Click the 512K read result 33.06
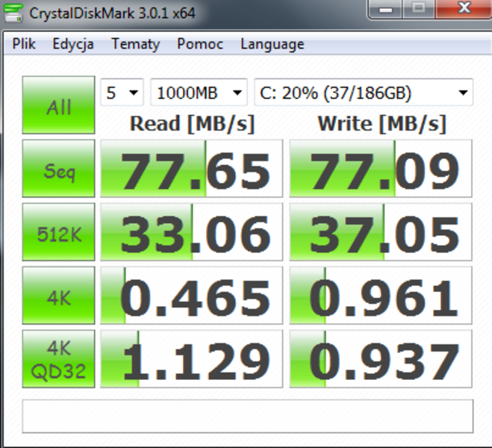The height and width of the screenshot is (448, 492). pos(191,232)
